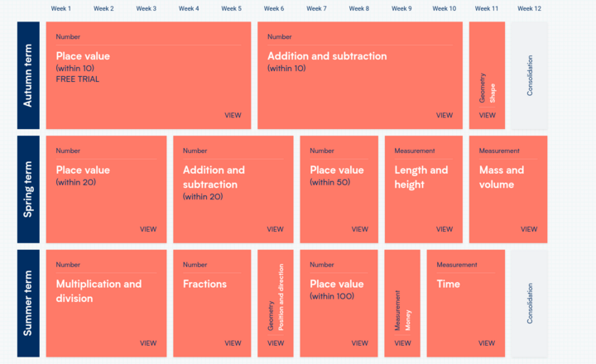596x364 pixels.
Task: Select the Summer term label
Action: pyautogui.click(x=28, y=304)
